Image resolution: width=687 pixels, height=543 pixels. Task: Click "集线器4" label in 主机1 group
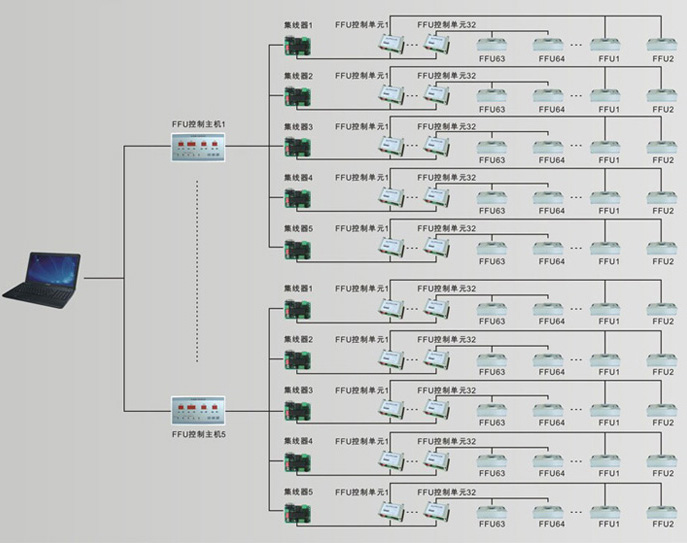point(298,177)
